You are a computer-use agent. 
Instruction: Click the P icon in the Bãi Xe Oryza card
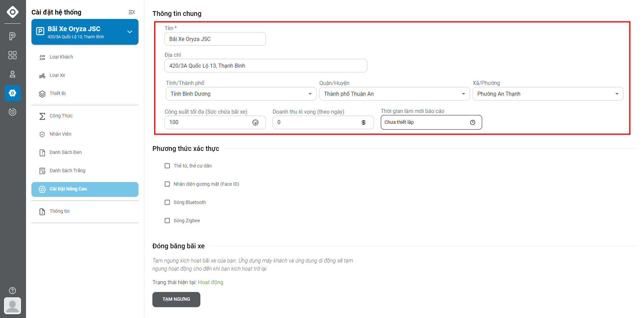40,31
